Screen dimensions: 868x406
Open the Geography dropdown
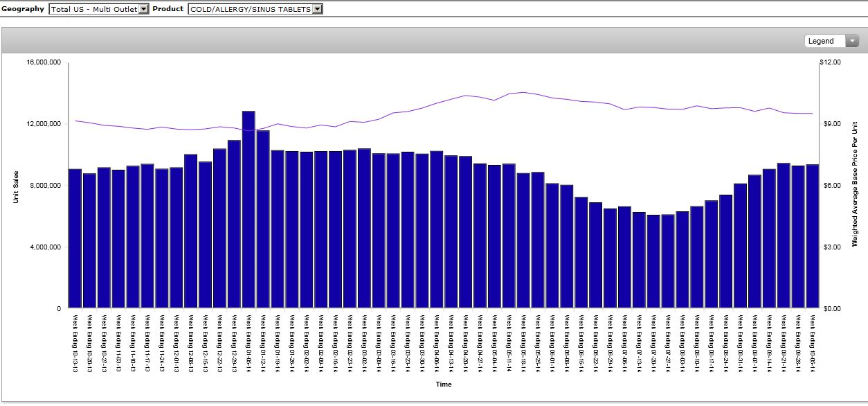point(99,9)
